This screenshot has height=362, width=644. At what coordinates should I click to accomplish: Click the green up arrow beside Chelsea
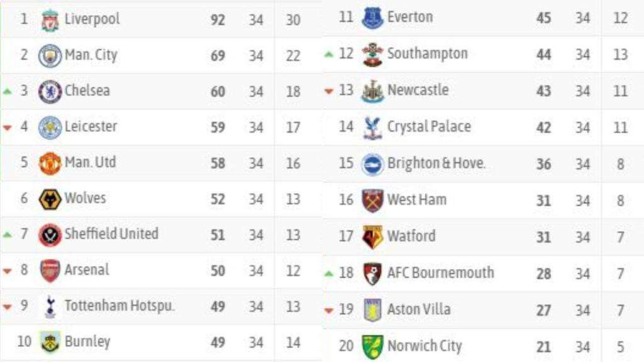(x=8, y=92)
